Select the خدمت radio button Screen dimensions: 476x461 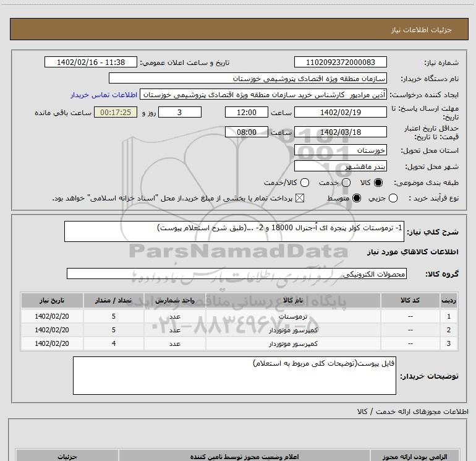346,183
